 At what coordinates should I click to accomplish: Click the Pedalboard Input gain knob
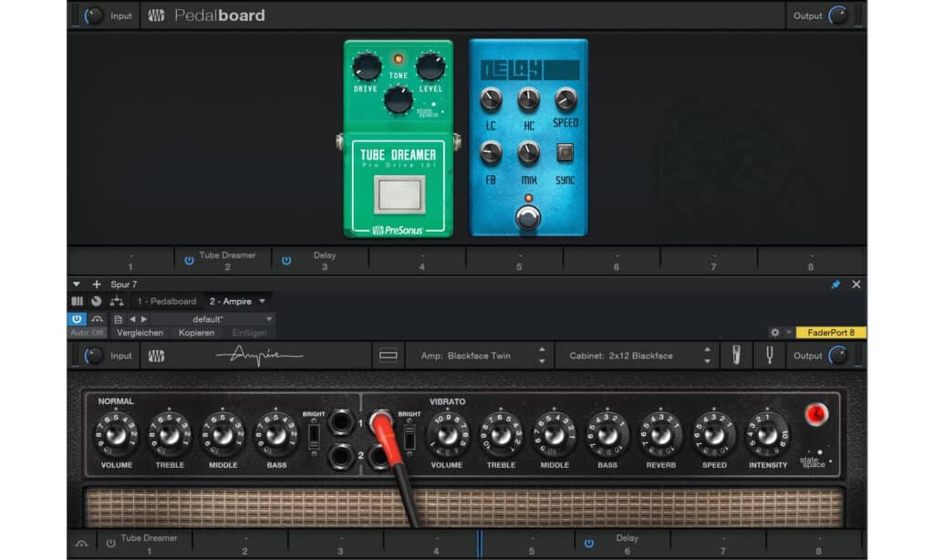tap(93, 16)
